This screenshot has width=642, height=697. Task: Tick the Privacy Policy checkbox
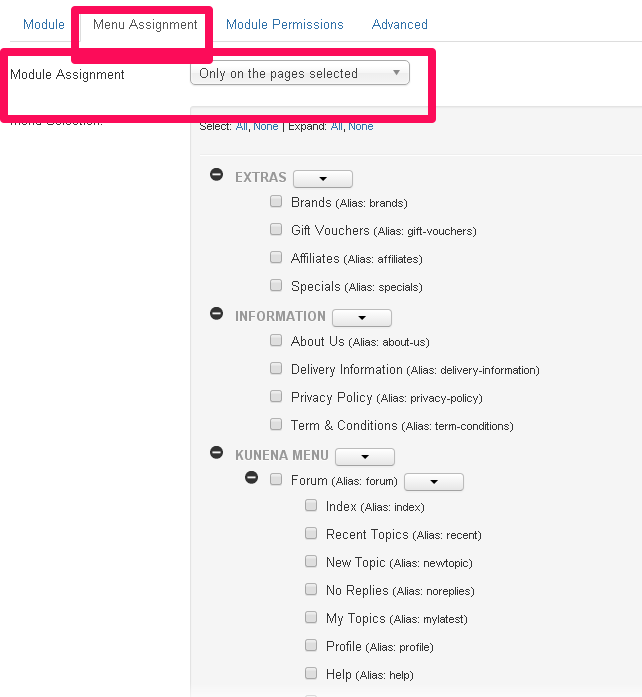coord(276,396)
